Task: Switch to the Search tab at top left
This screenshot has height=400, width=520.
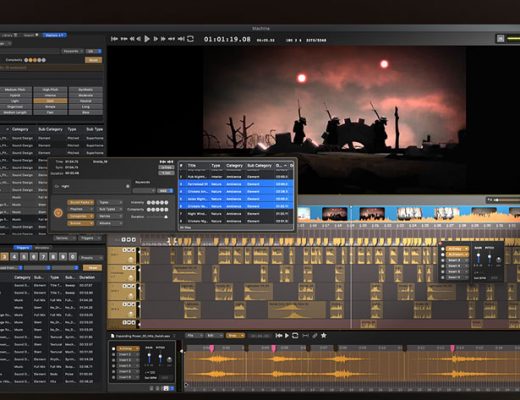Action: tap(31, 35)
